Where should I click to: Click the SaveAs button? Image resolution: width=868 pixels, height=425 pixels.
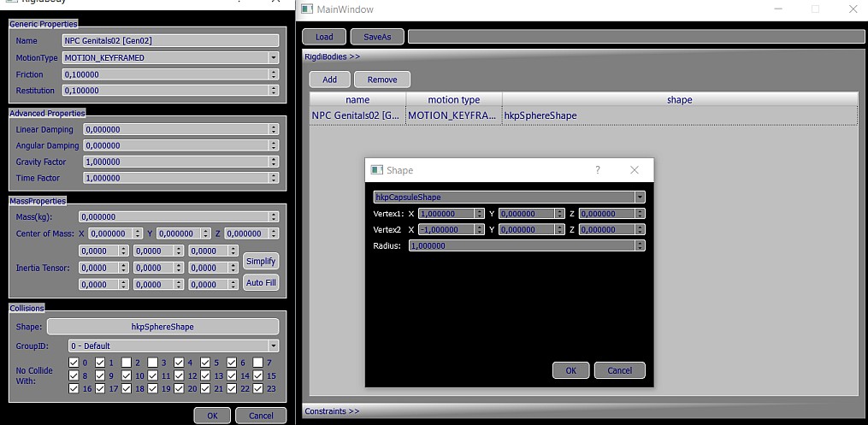pyautogui.click(x=377, y=37)
